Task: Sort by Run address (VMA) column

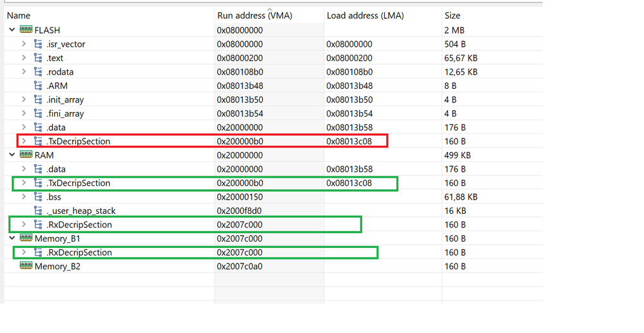Action: tap(255, 15)
